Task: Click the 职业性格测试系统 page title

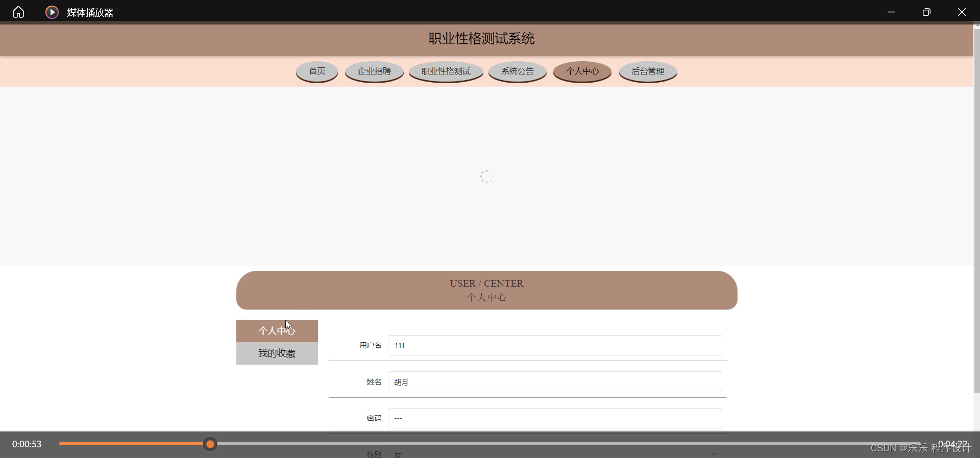Action: (481, 39)
